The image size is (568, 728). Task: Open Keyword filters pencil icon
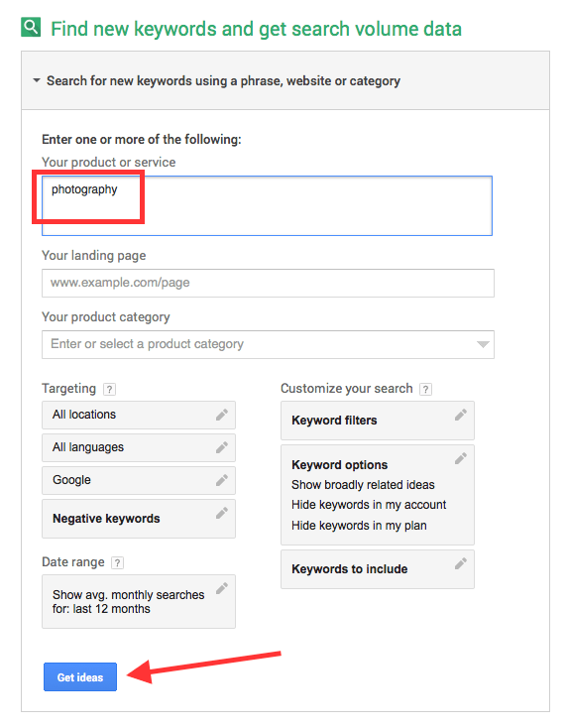(460, 415)
